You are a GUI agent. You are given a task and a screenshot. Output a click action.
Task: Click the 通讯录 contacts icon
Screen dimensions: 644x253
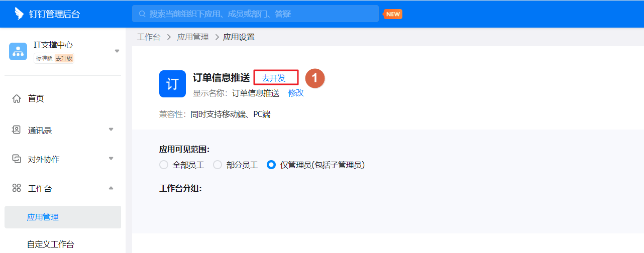point(17,130)
